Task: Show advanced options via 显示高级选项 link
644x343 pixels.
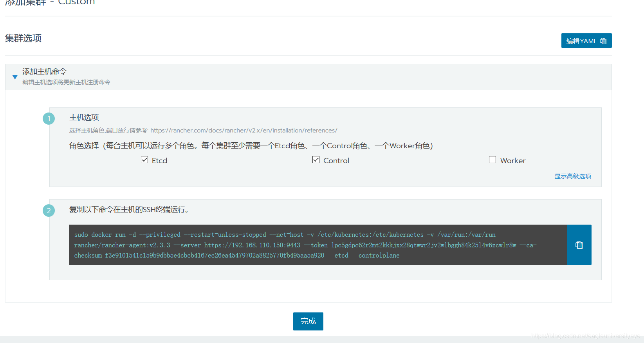Action: [573, 176]
